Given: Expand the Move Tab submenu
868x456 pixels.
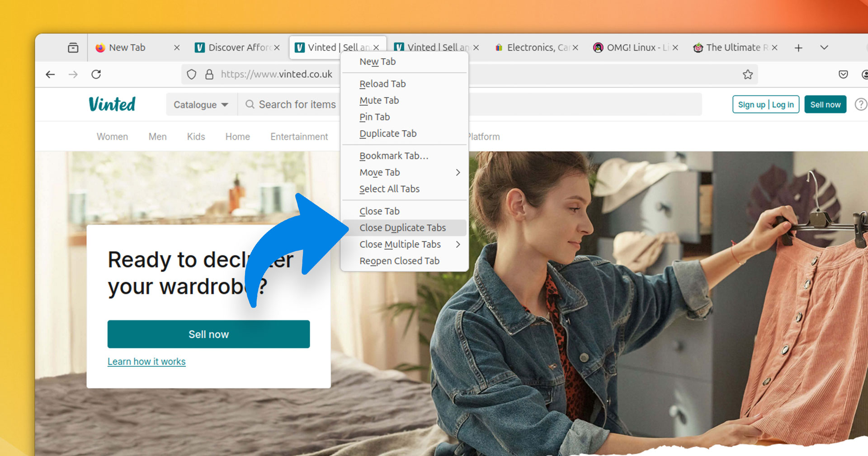Looking at the screenshot, I should click(x=405, y=172).
